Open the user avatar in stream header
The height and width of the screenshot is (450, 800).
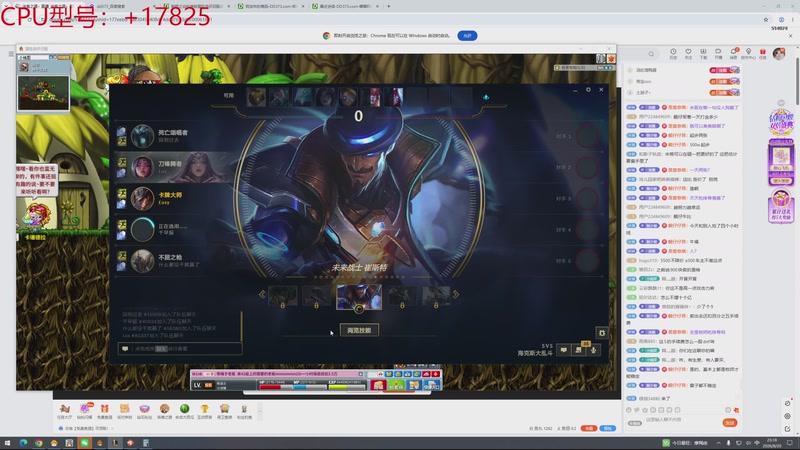pos(779,53)
